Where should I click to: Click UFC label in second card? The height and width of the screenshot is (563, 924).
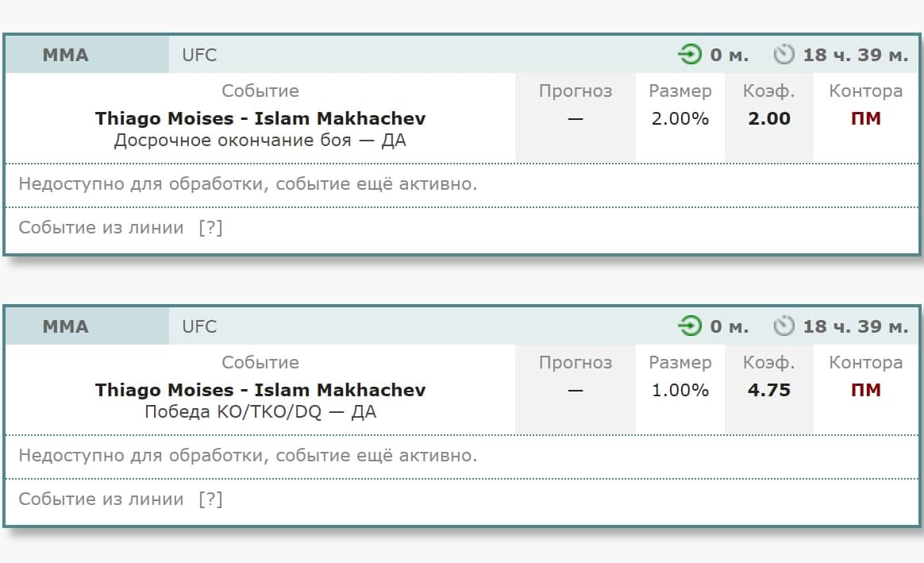[x=199, y=326]
